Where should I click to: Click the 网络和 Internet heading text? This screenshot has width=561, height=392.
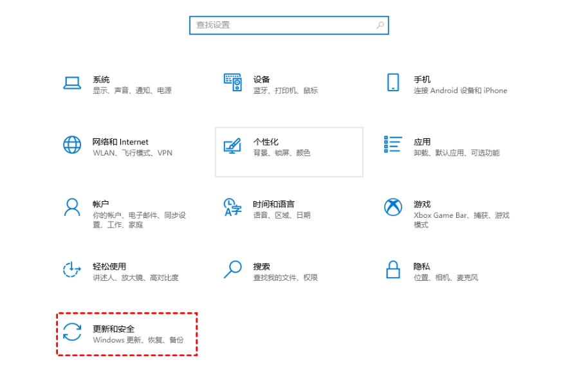[120, 141]
